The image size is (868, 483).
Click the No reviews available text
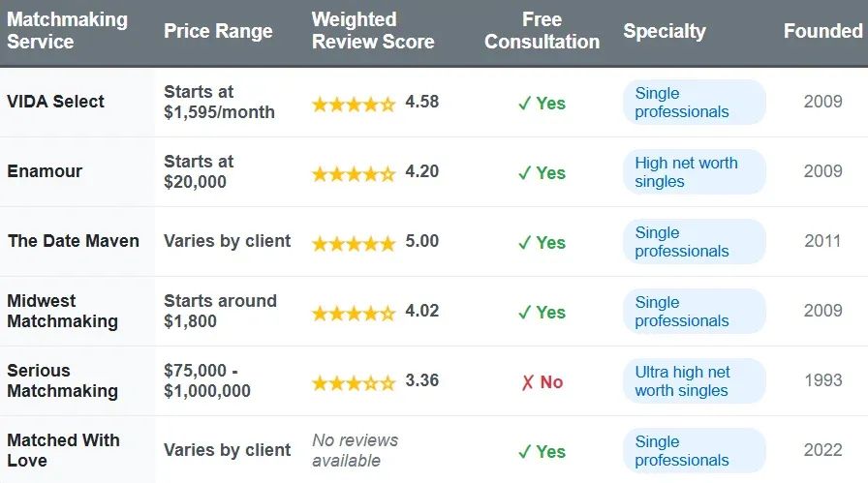click(x=355, y=450)
